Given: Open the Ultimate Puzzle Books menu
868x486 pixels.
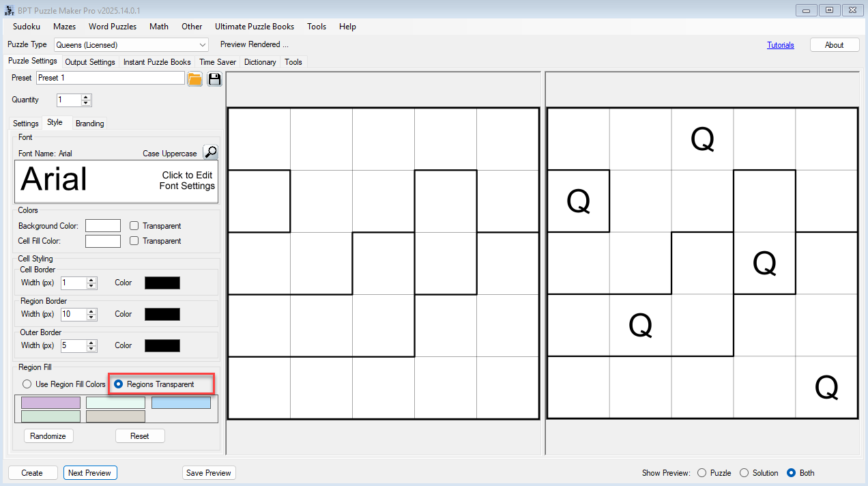Looking at the screenshot, I should (254, 27).
